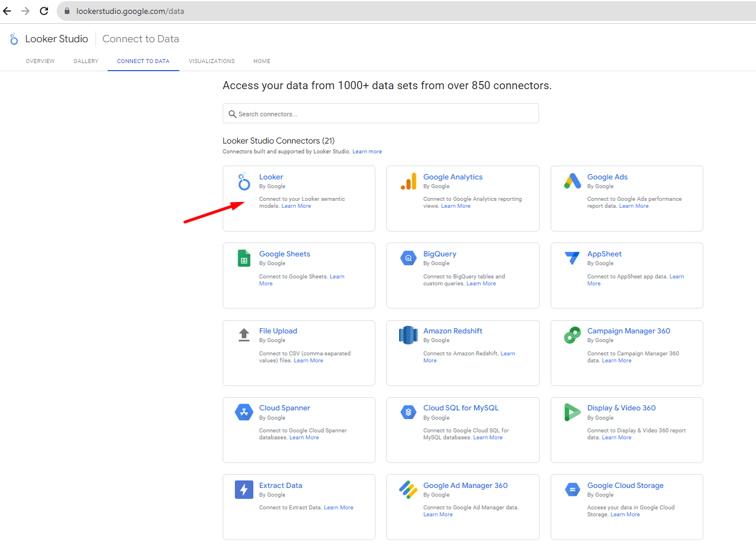The width and height of the screenshot is (756, 547).
Task: Open the Cloud Spanner connector title
Action: click(x=285, y=408)
